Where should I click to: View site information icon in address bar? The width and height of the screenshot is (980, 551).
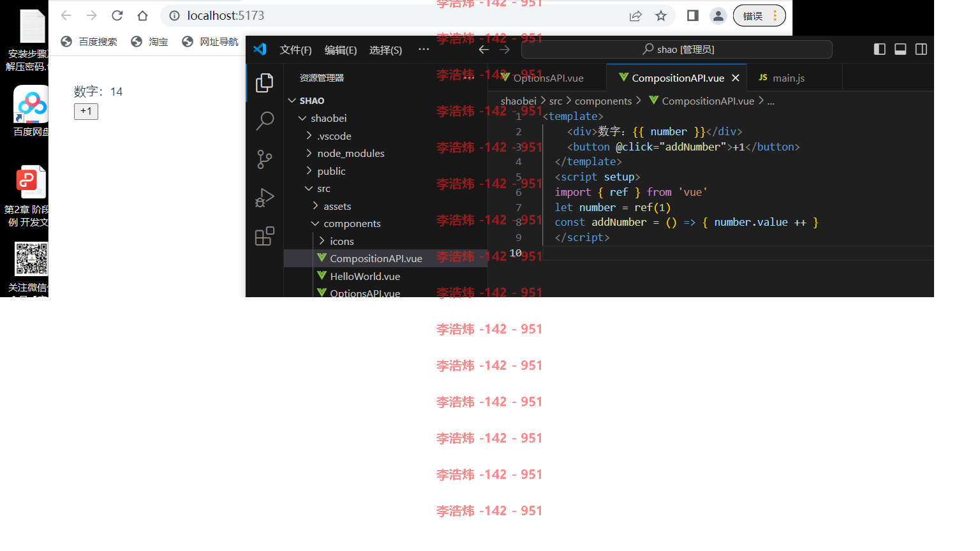(174, 15)
